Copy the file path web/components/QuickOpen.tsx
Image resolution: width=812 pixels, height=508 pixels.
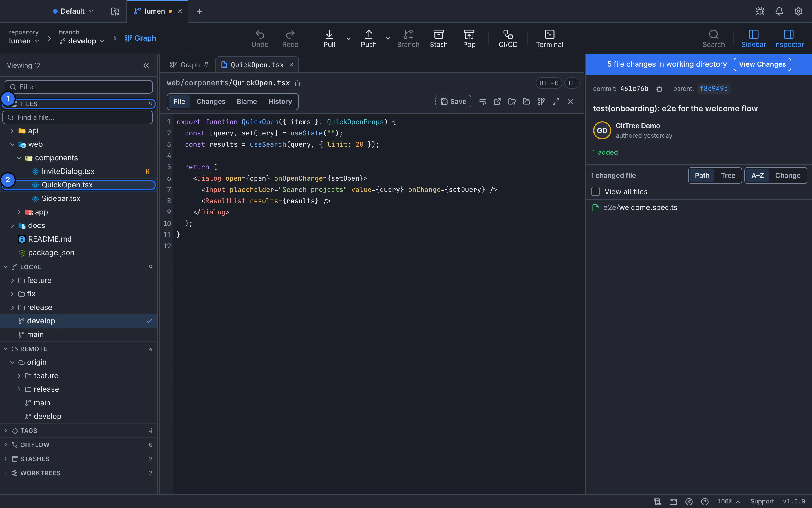pyautogui.click(x=297, y=83)
